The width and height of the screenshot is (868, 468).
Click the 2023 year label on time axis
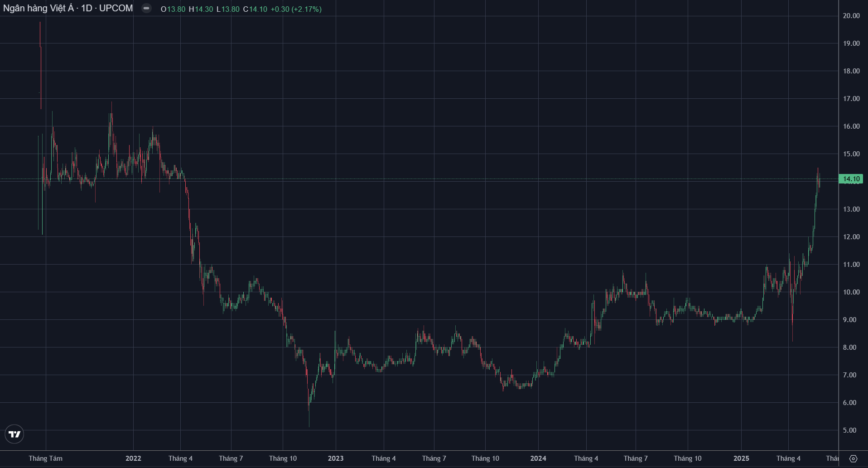pyautogui.click(x=336, y=458)
